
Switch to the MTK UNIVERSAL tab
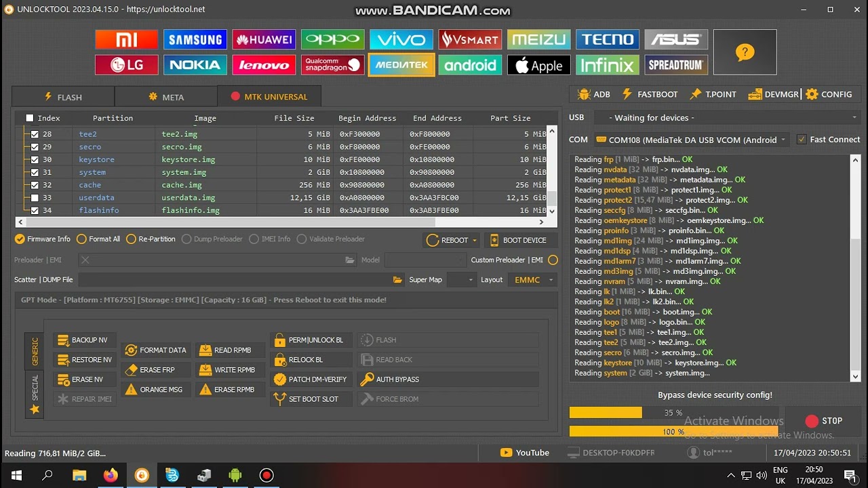pyautogui.click(x=269, y=97)
